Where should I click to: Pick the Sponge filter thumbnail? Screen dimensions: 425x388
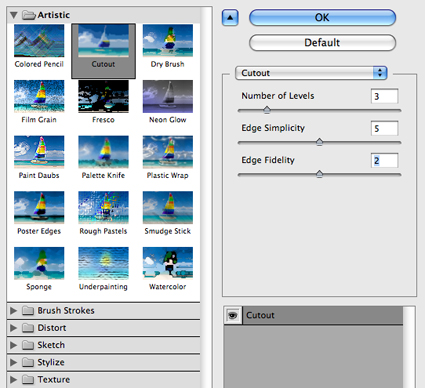click(x=39, y=263)
